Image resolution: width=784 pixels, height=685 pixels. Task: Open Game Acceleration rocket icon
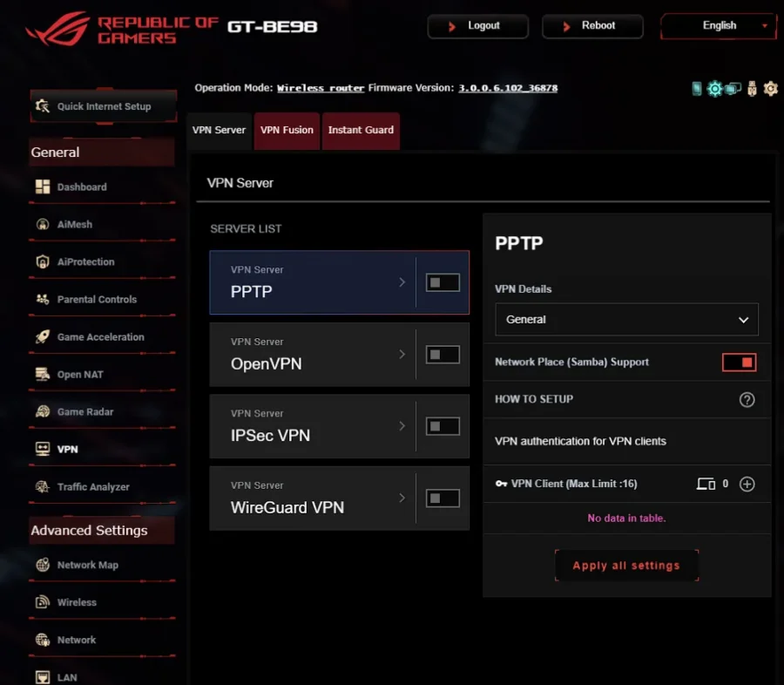43,336
